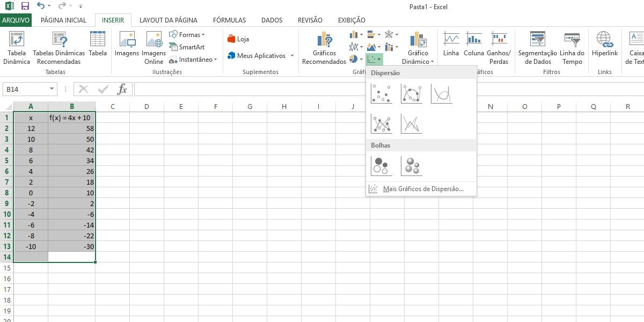Select the basic scatter chart with markers only
The width and height of the screenshot is (644, 322).
(381, 94)
